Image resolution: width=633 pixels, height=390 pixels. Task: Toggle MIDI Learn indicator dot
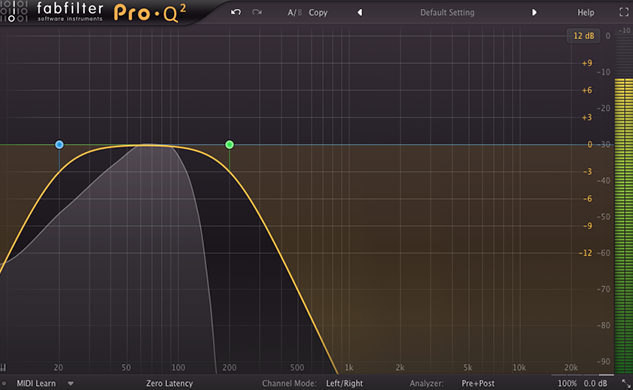4,383
